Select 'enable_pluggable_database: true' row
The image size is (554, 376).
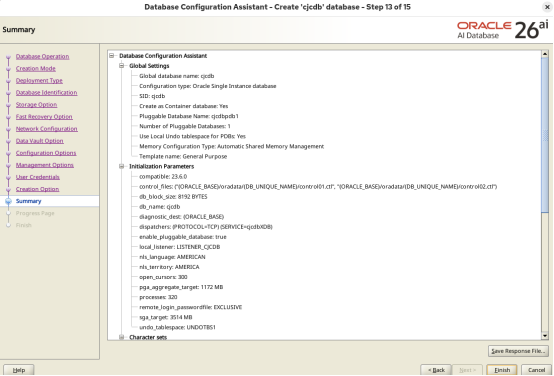pyautogui.click(x=183, y=237)
